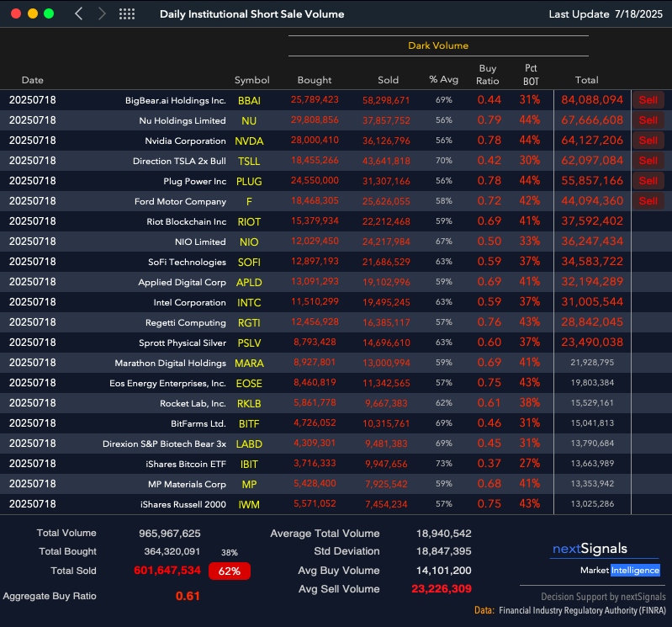Image resolution: width=672 pixels, height=627 pixels.
Task: Click the Buy Ratio column header
Action: [488, 75]
